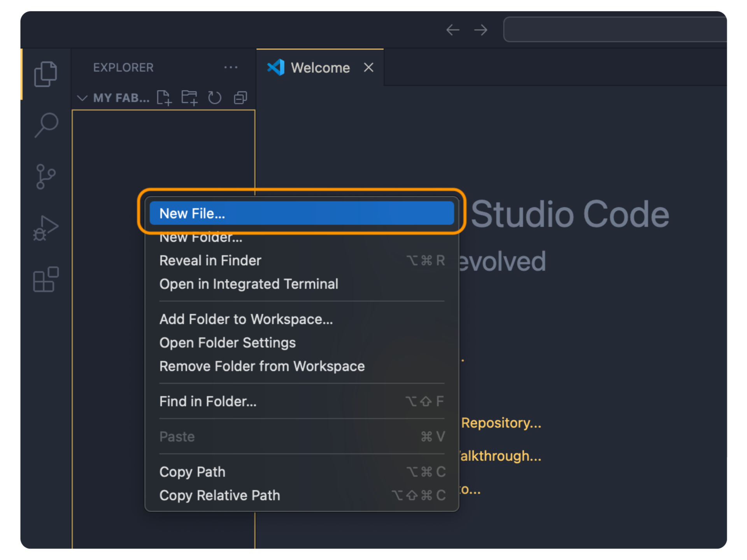Select Reveal in Finder menu entry
Screen dimensions: 747x560
(x=302, y=260)
